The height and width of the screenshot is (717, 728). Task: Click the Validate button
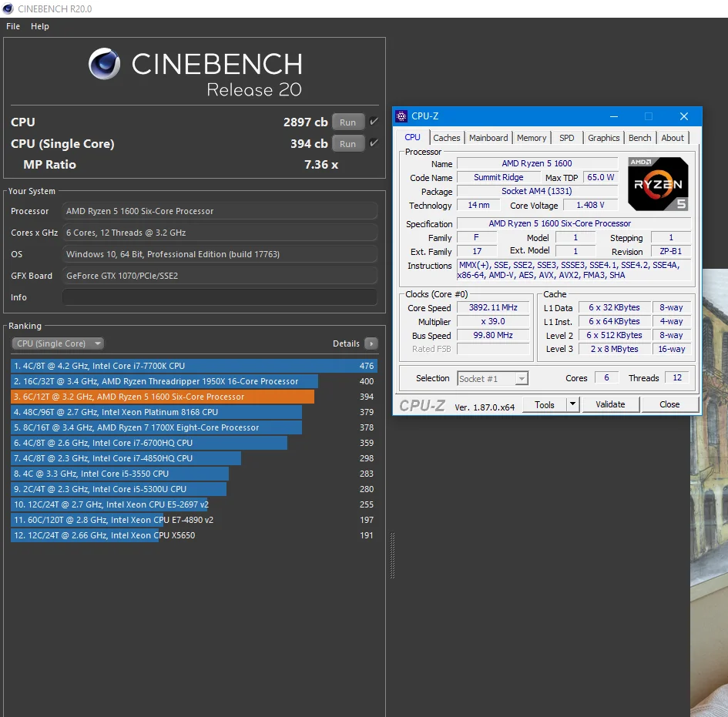pos(611,404)
